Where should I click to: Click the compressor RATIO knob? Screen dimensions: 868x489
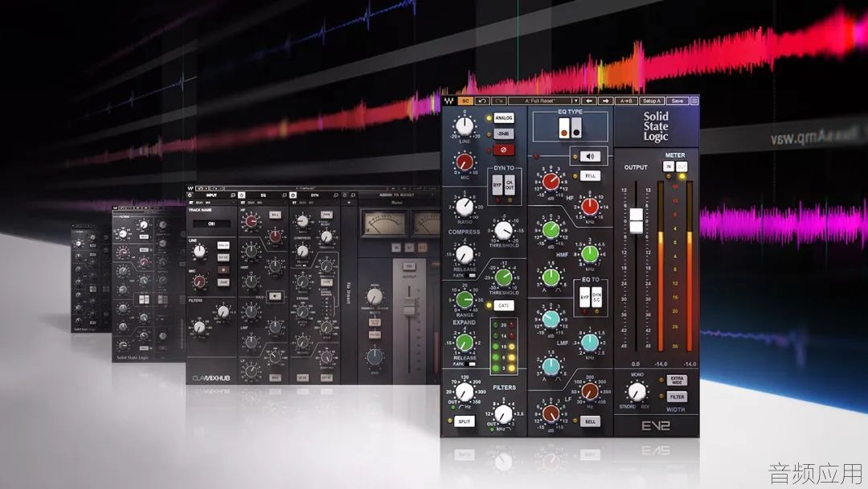(465, 208)
